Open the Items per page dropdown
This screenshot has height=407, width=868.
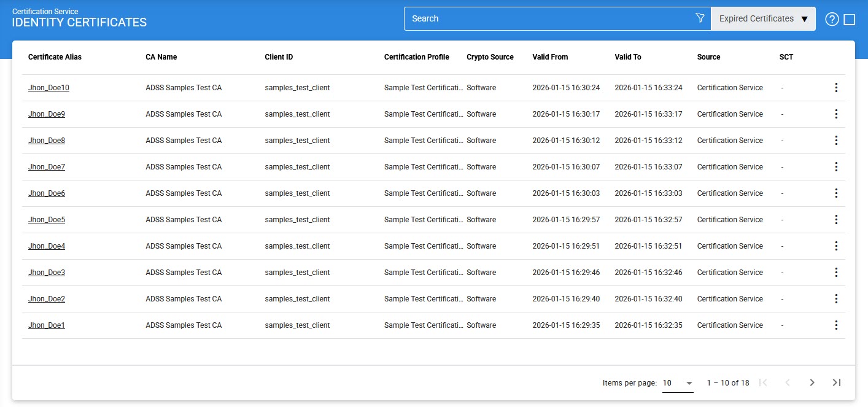pyautogui.click(x=678, y=382)
